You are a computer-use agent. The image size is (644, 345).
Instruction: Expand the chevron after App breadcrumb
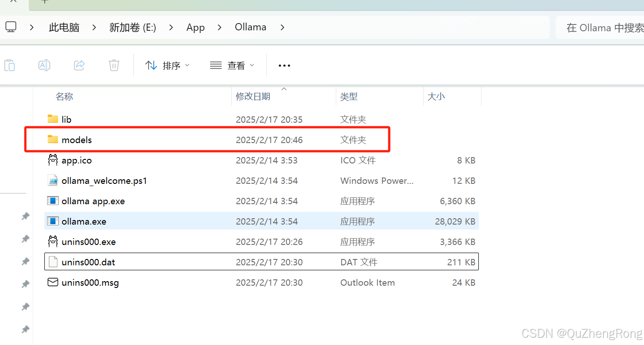[219, 27]
